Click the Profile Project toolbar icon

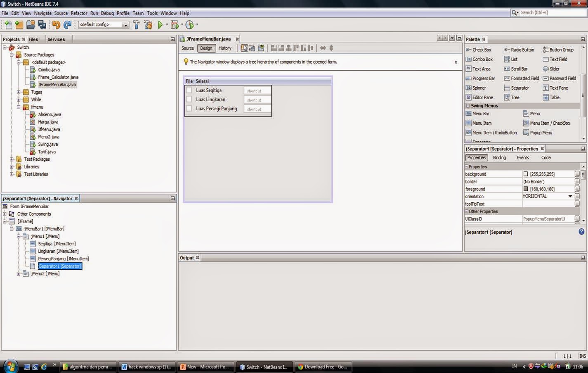[x=190, y=25]
